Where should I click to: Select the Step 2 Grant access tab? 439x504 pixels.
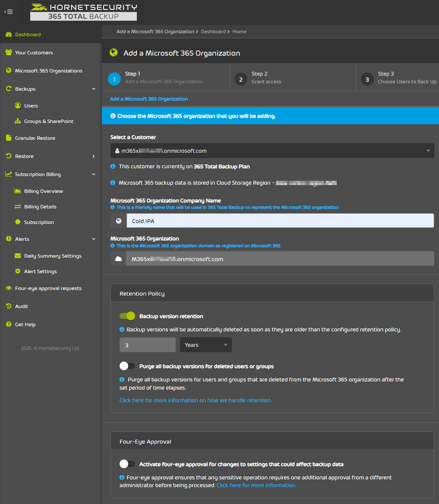(293, 78)
